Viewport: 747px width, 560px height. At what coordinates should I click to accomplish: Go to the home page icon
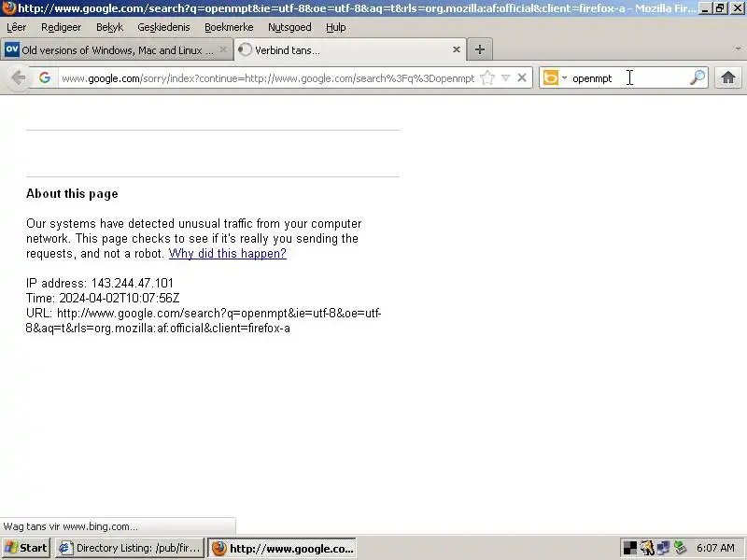(728, 77)
